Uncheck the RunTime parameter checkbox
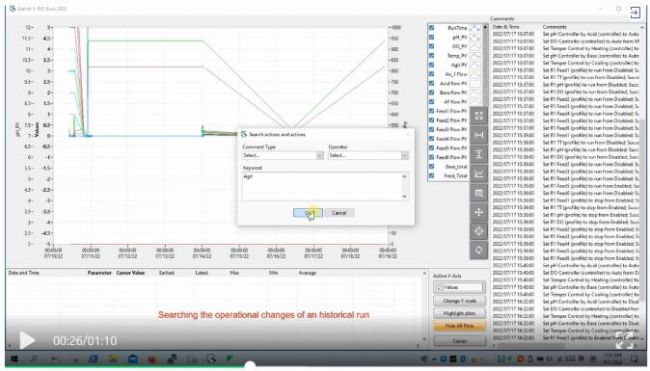Viewport: 650px width, 371px height. [432, 28]
